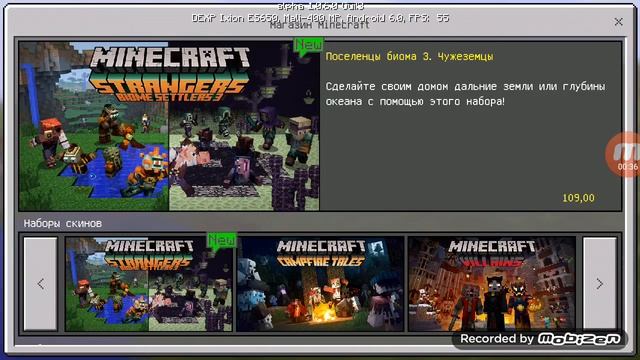Open the featured Strangers Biome Settlers 3 banner

click(169, 126)
